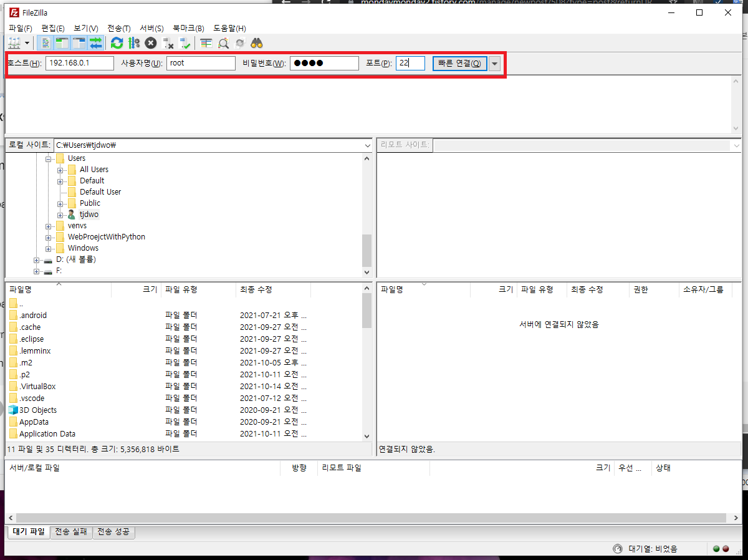Collapse the Users folder in tree
The width and height of the screenshot is (748, 560).
click(49, 158)
